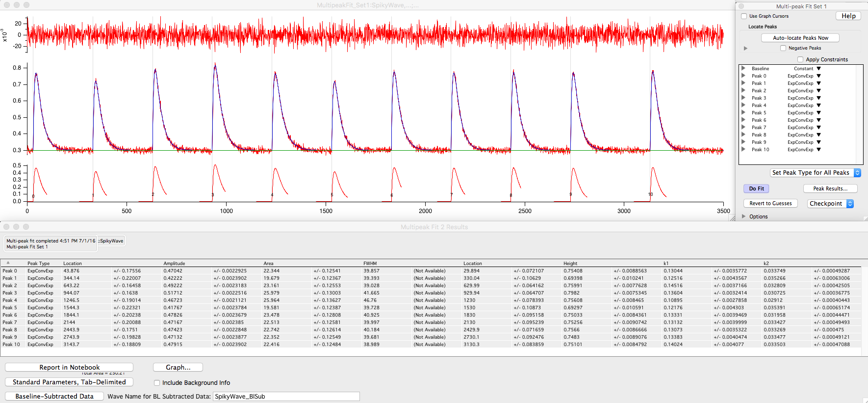Toggle the Negative Peaks checkbox
This screenshot has height=403, width=868.
click(x=783, y=48)
